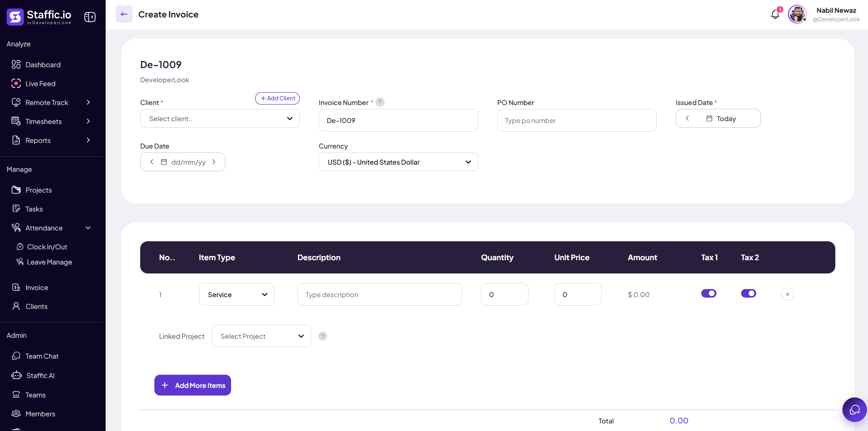
Task: Open Linked Project help question mark
Action: (x=322, y=336)
